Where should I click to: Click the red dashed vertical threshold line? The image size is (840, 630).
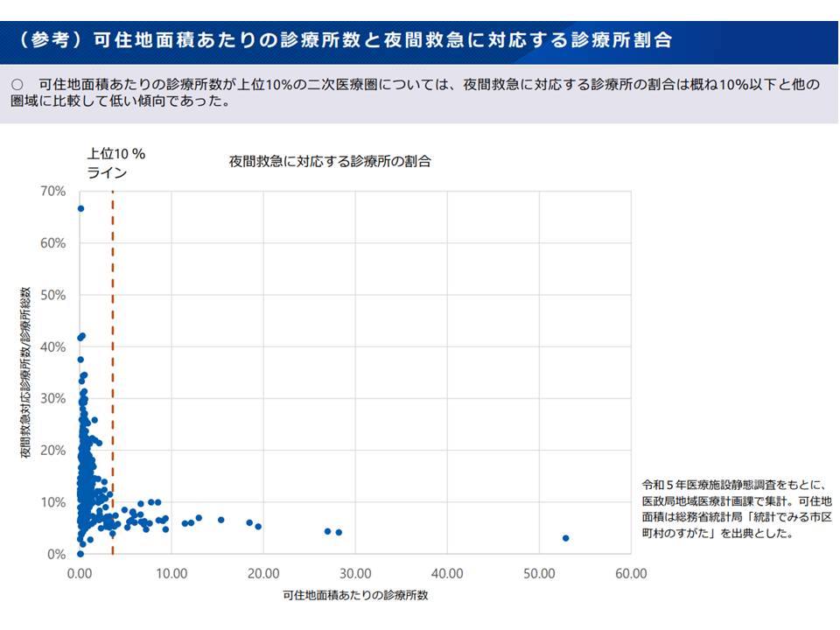click(113, 350)
